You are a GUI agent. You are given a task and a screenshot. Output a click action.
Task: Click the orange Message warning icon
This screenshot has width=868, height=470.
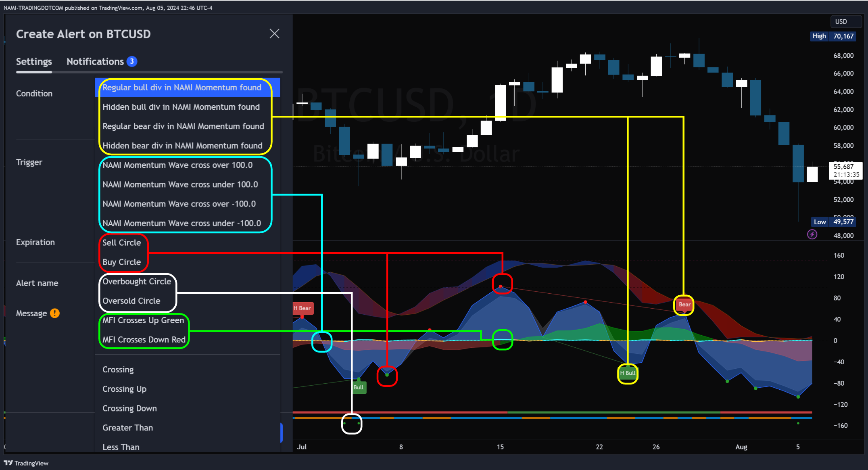pos(54,313)
